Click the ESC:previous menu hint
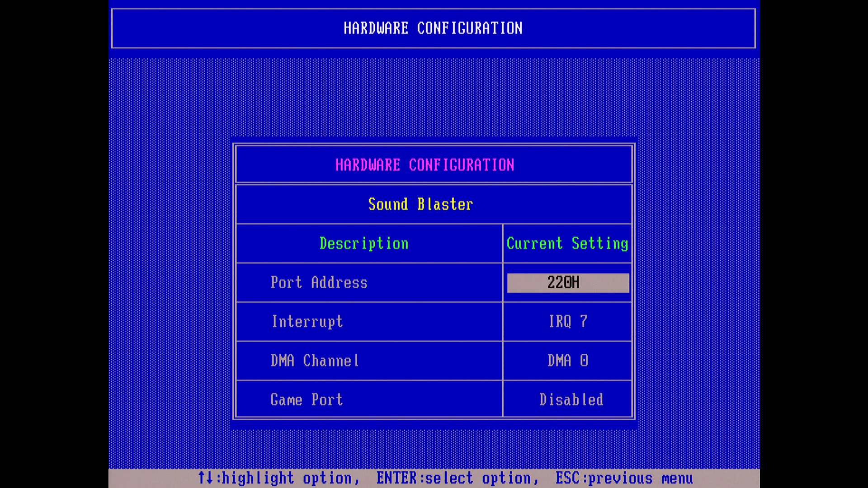The image size is (868, 488). [x=624, y=478]
